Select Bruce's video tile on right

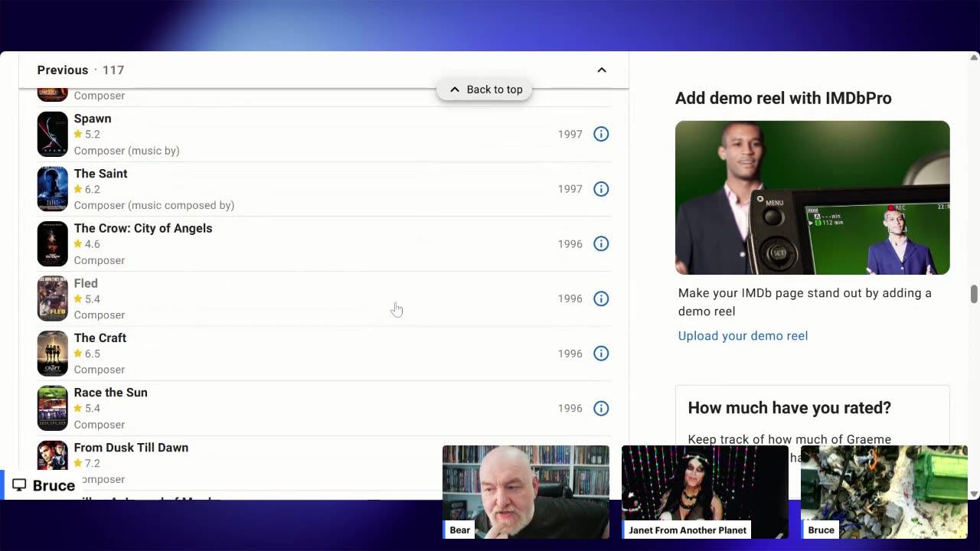tap(884, 492)
